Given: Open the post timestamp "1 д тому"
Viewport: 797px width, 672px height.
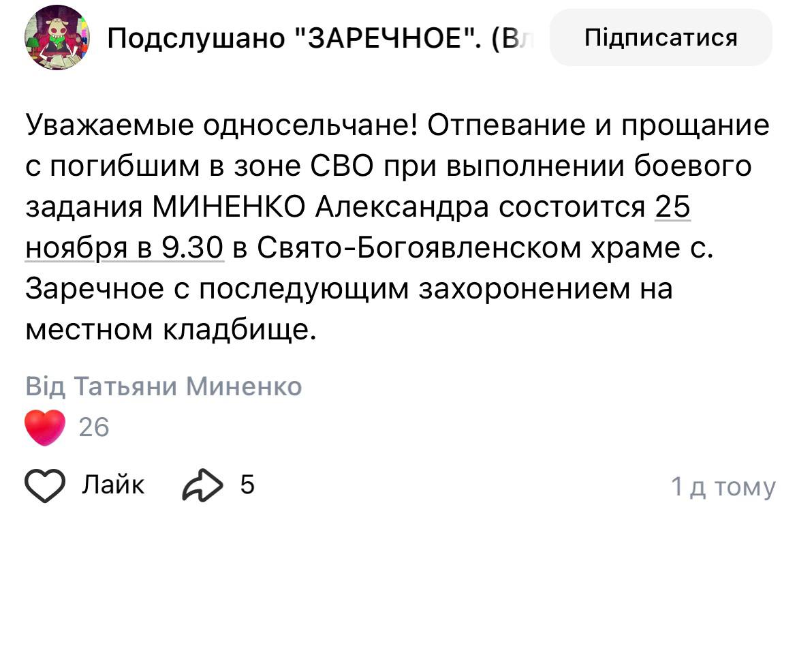Looking at the screenshot, I should [723, 487].
